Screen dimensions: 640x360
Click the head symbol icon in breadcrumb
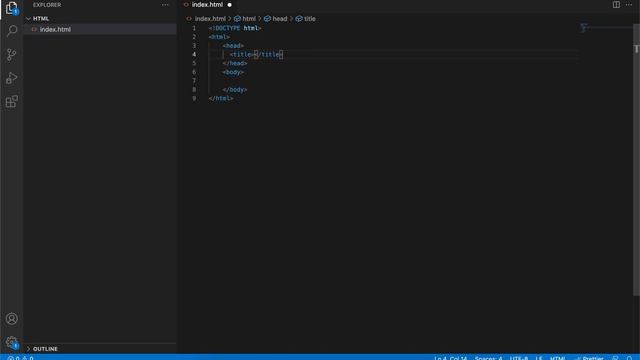(x=267, y=19)
